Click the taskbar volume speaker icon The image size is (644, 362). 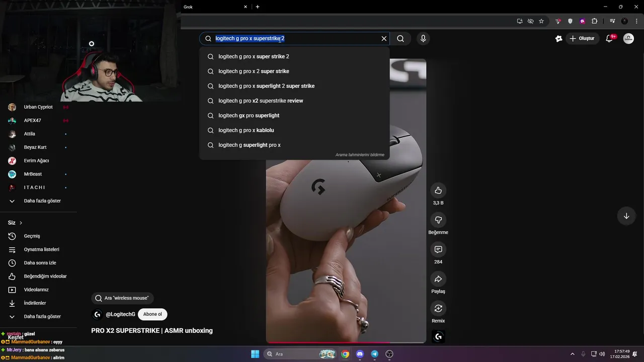coord(602,354)
